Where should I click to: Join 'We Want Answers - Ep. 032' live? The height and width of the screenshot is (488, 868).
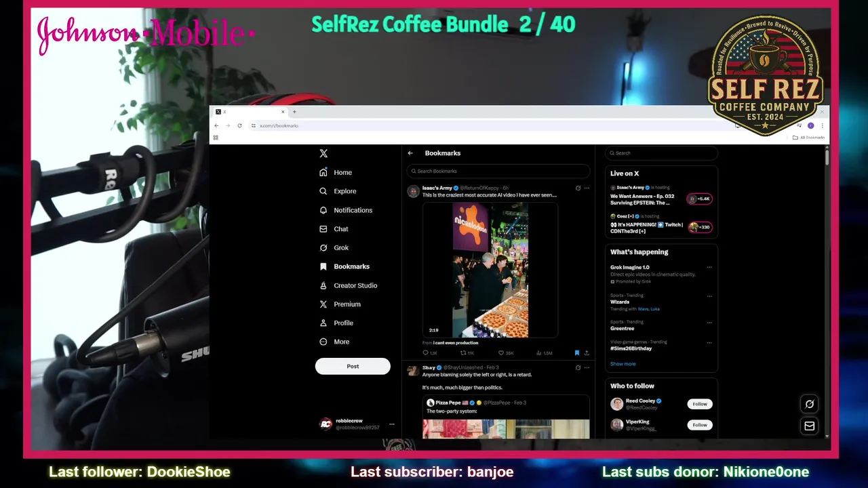pos(642,199)
